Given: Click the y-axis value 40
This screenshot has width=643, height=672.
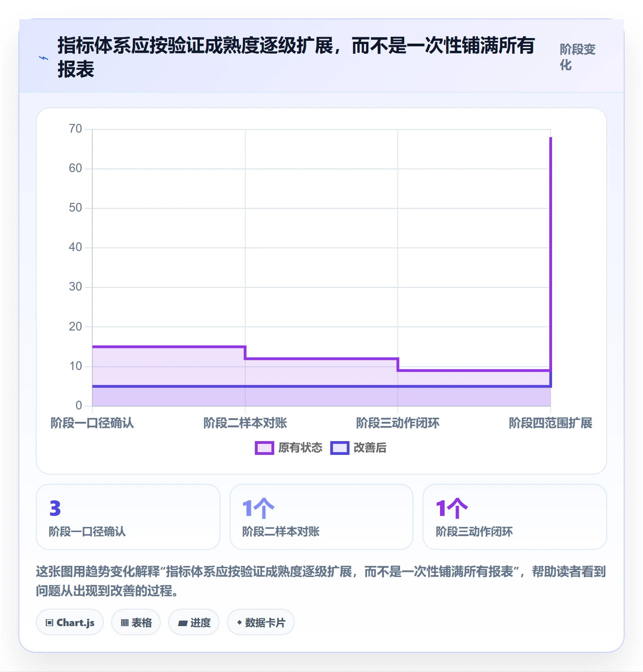Looking at the screenshot, I should 75,247.
